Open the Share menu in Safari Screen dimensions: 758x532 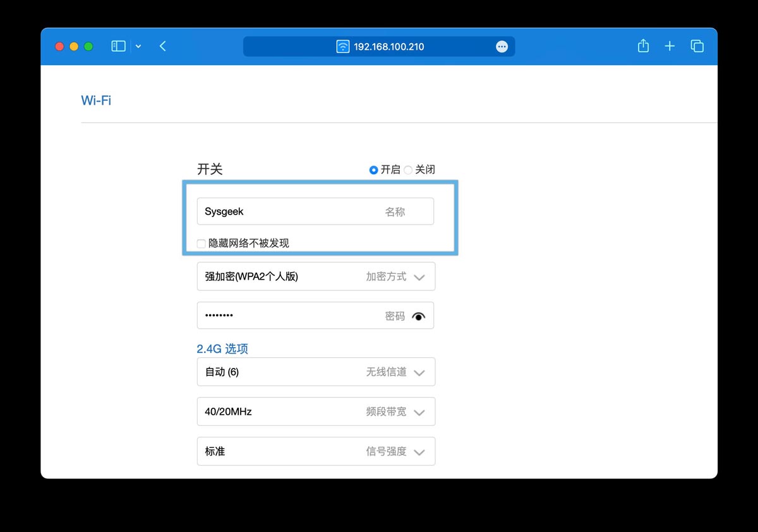pos(643,45)
